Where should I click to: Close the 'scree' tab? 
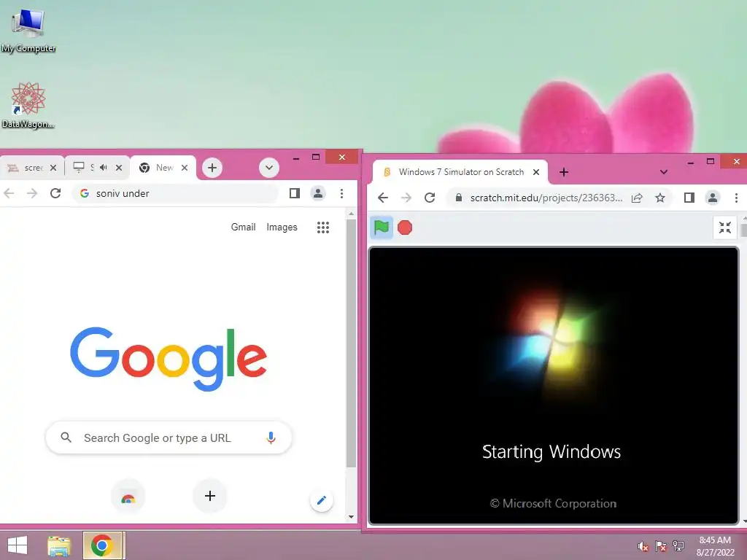click(53, 168)
